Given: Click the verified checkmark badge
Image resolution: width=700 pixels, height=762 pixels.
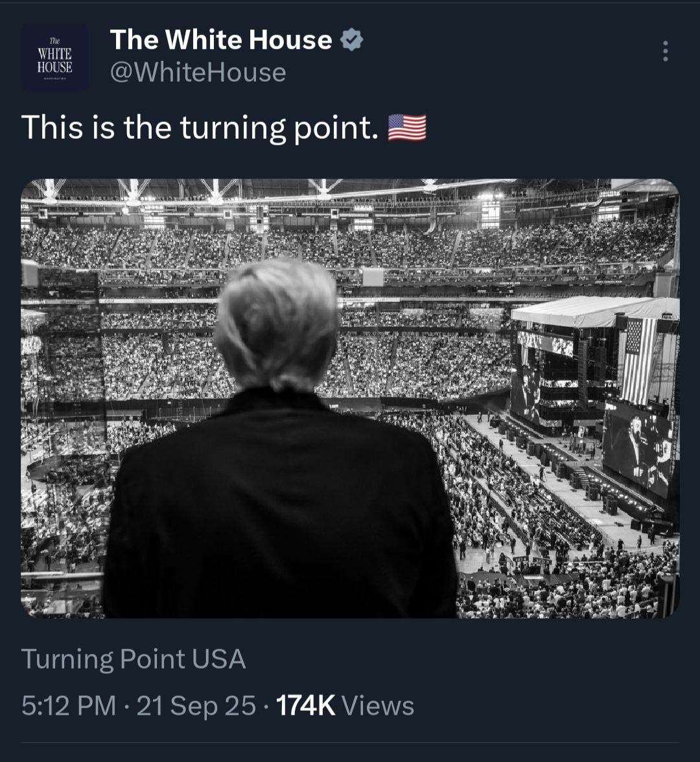Looking at the screenshot, I should click(x=351, y=40).
